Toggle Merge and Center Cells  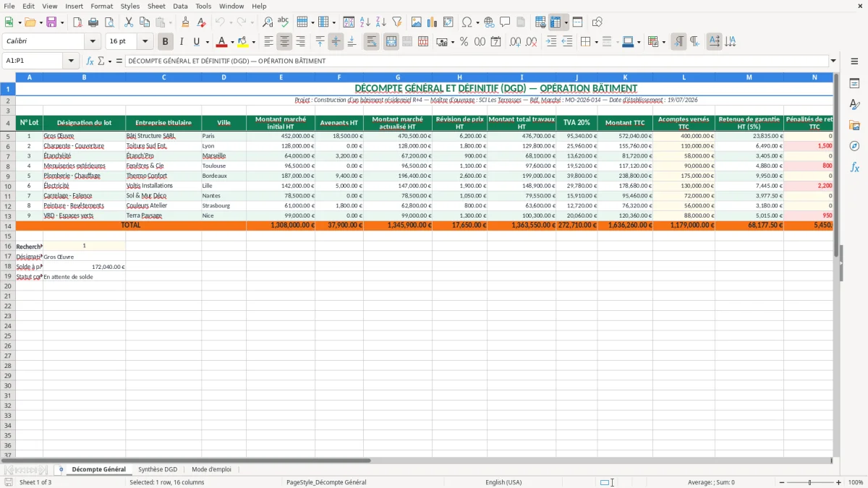[391, 42]
